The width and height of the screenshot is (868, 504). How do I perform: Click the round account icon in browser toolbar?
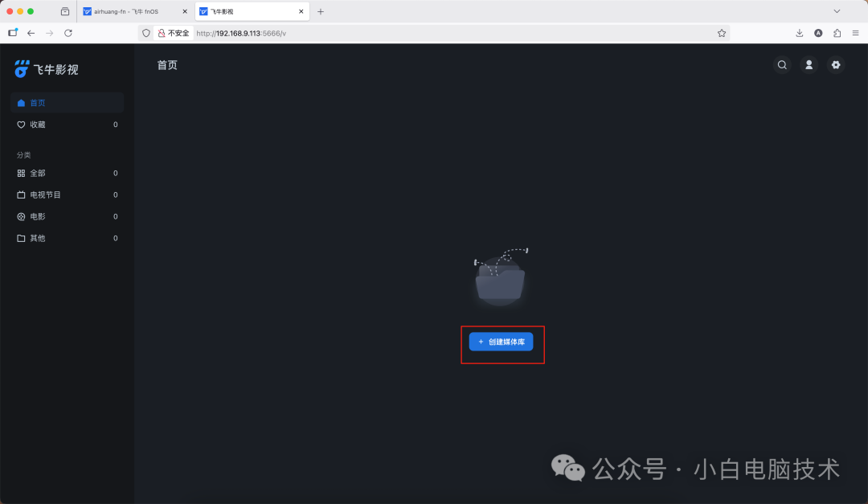[818, 33]
